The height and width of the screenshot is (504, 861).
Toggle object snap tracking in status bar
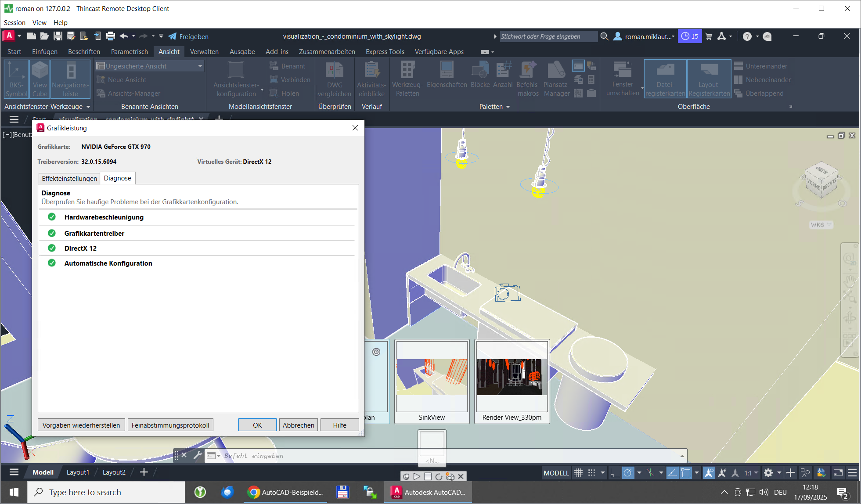[672, 473]
